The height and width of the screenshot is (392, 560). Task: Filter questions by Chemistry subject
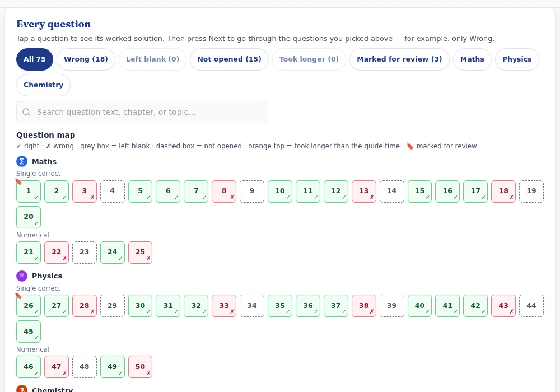pyautogui.click(x=43, y=85)
